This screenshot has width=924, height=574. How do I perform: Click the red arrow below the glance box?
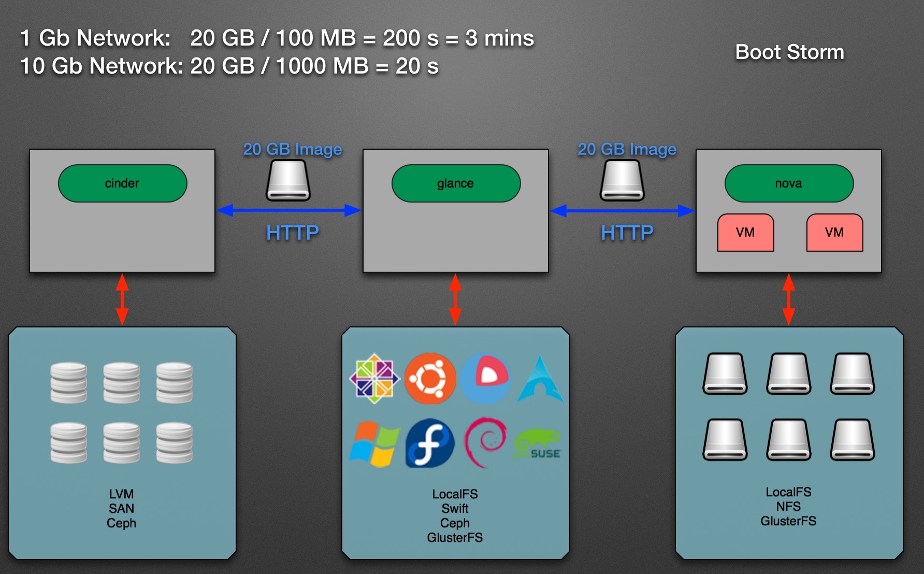click(455, 299)
